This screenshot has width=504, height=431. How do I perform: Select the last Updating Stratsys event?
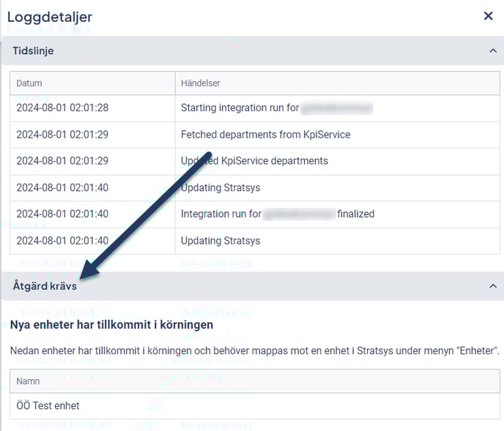(220, 241)
